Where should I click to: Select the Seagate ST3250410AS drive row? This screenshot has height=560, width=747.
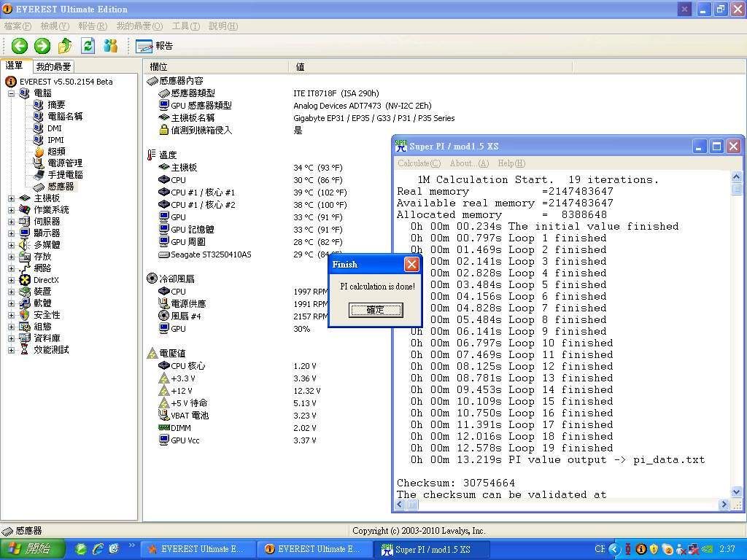(211, 254)
